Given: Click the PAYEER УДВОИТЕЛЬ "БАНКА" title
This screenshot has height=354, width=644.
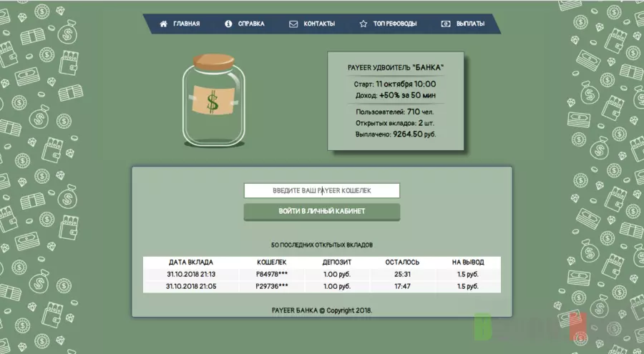Looking at the screenshot, I should [396, 68].
